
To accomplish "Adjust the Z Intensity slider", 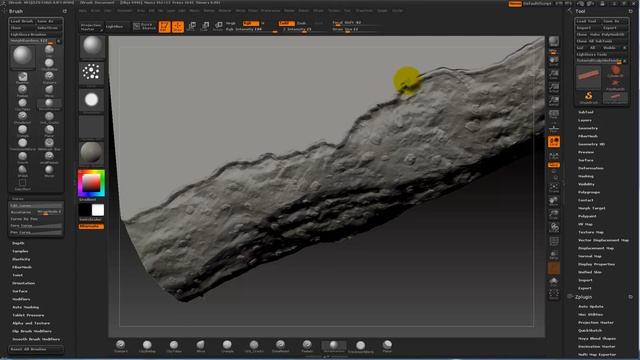I will [x=304, y=29].
